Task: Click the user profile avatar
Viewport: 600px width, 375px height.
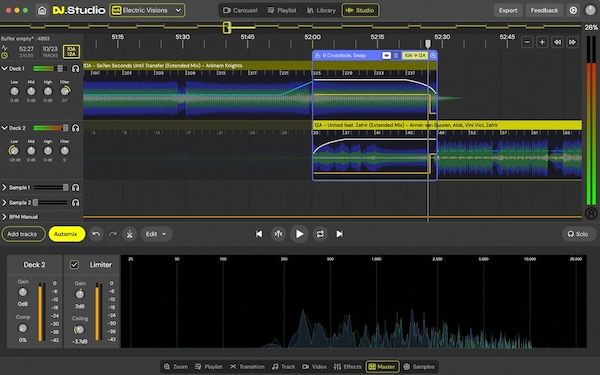Action: click(x=590, y=10)
